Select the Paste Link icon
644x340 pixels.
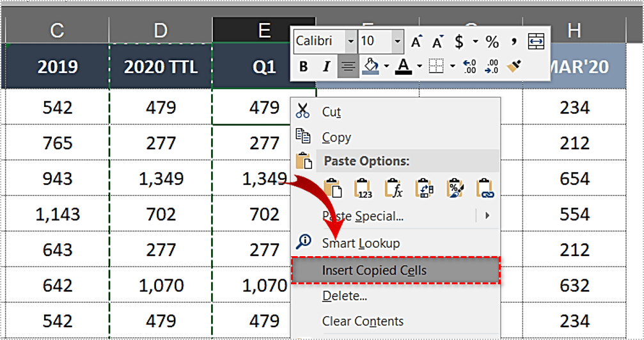click(x=485, y=188)
